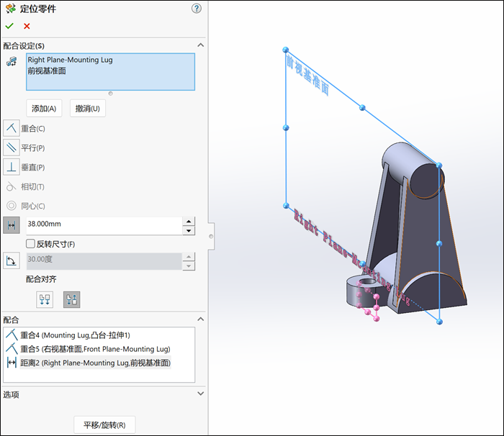Choose the left mate alignment icon under 配合对齐
The height and width of the screenshot is (436, 504).
click(45, 300)
